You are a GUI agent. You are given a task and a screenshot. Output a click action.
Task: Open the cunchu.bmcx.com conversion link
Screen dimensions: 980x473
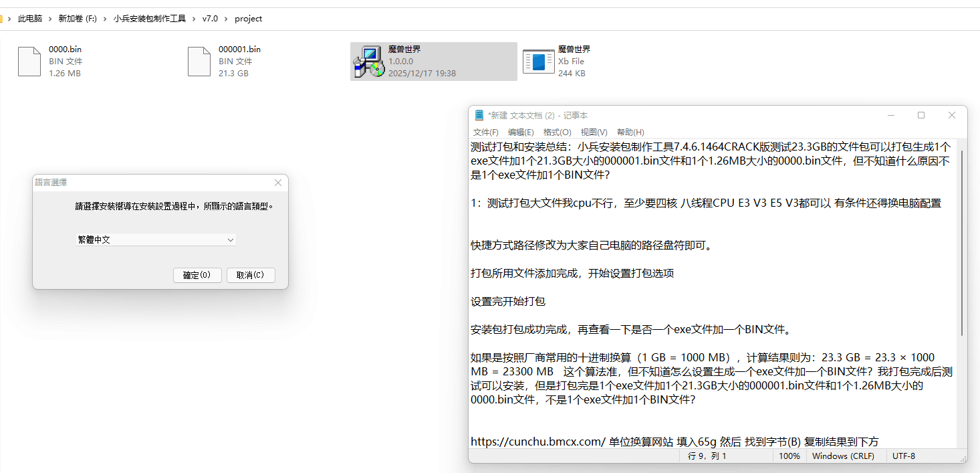tap(536, 442)
